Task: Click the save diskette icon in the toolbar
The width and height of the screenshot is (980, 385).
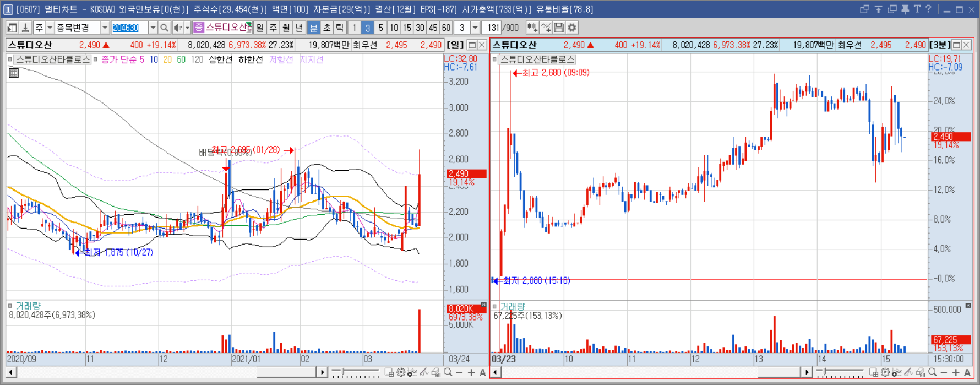Action: click(559, 28)
